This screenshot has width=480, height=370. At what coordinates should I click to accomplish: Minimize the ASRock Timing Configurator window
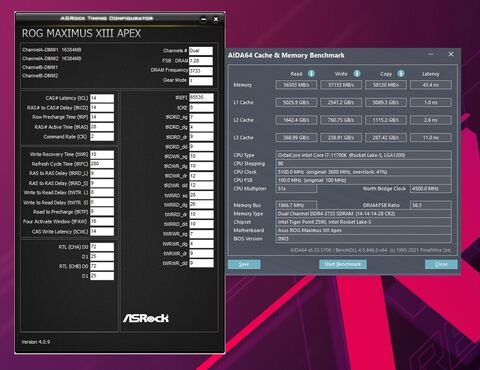point(204,19)
